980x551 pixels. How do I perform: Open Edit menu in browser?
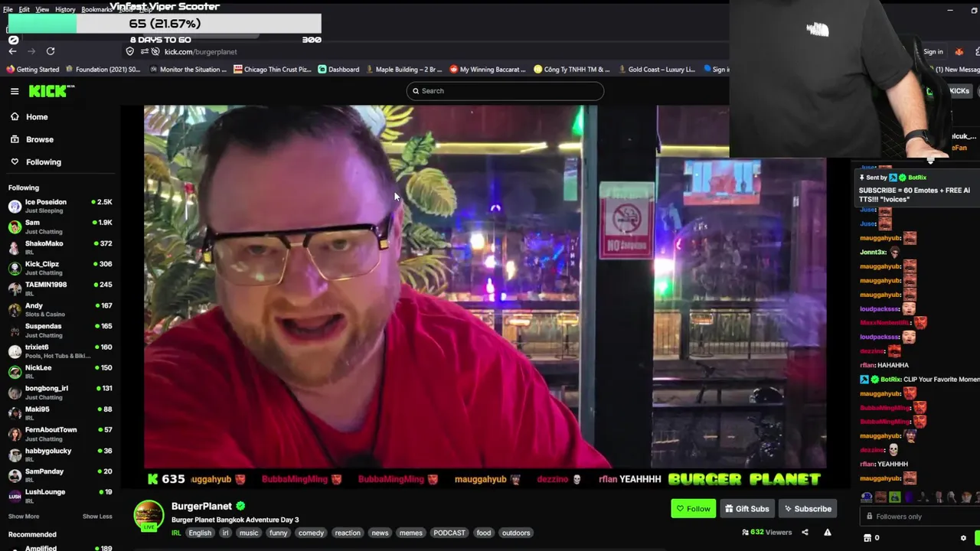coord(24,9)
